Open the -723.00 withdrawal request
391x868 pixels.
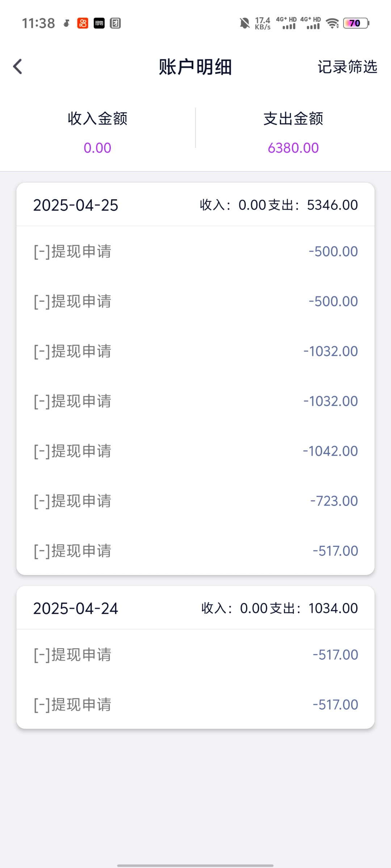[x=195, y=501]
